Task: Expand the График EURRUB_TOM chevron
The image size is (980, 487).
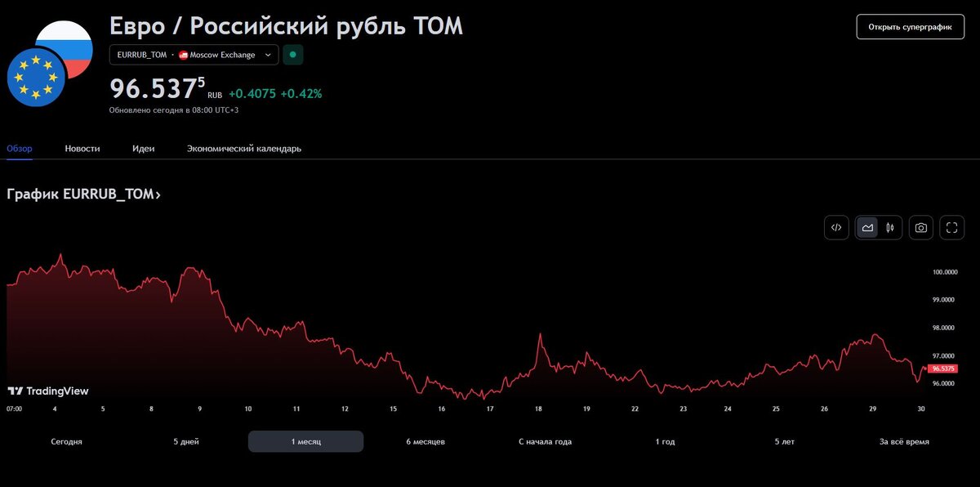Action: 158,194
